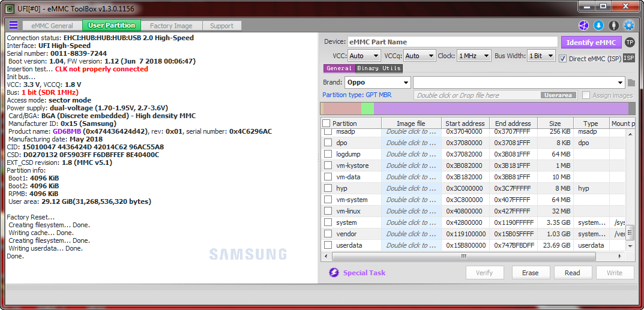Click the dark USB connector icon
This screenshot has width=644, height=310.
613,25
